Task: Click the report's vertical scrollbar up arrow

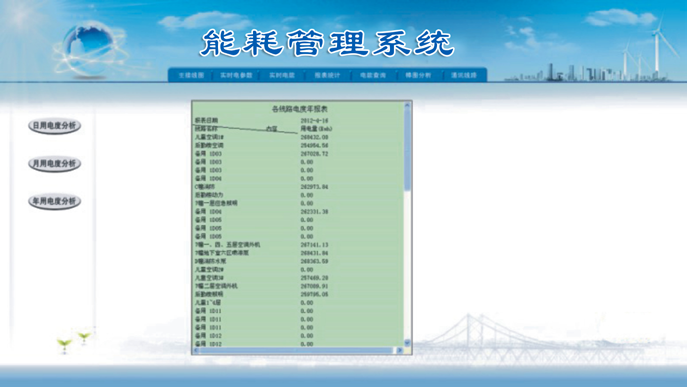Action: point(407,105)
